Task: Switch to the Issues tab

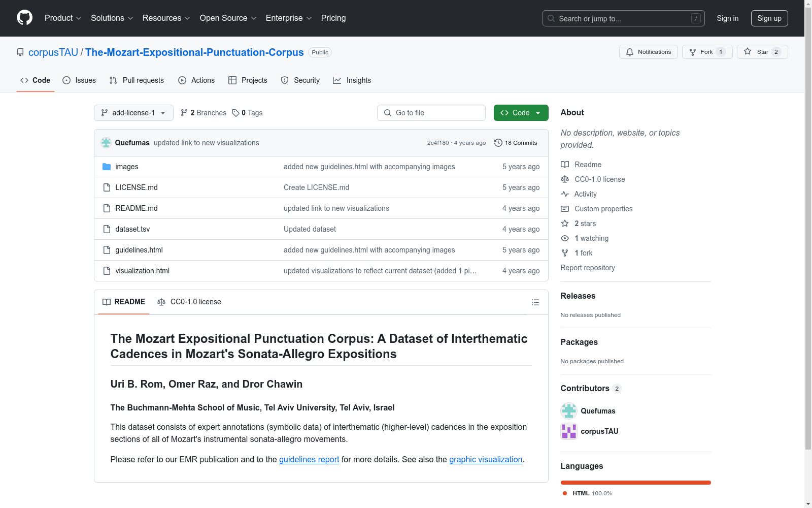Action: [79, 80]
